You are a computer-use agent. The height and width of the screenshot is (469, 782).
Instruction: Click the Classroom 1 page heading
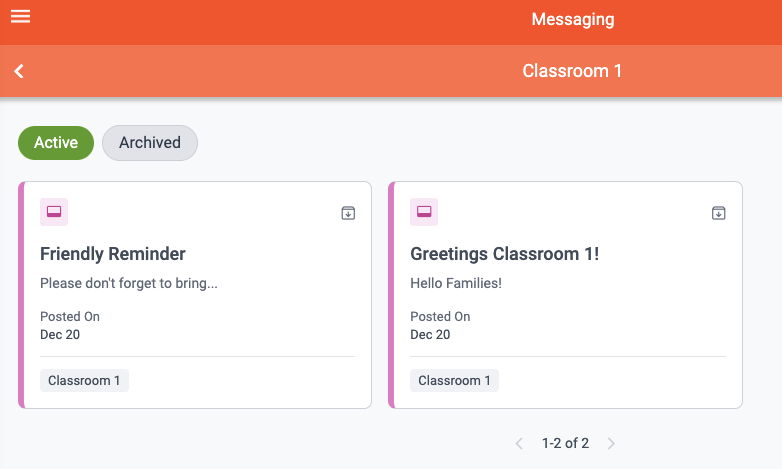click(x=572, y=71)
